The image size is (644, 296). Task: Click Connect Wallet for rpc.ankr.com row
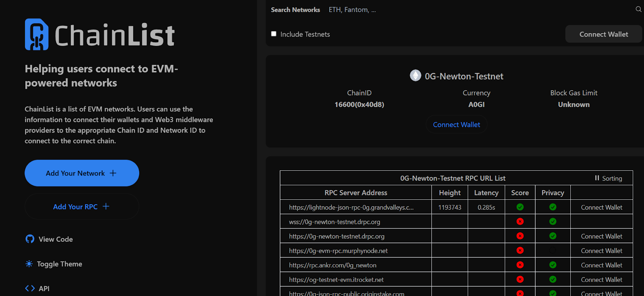[601, 265]
